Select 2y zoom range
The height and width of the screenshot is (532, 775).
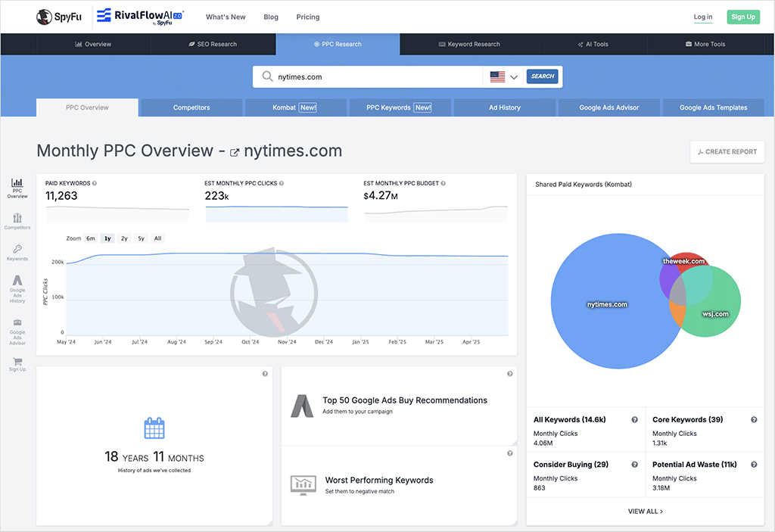click(124, 238)
